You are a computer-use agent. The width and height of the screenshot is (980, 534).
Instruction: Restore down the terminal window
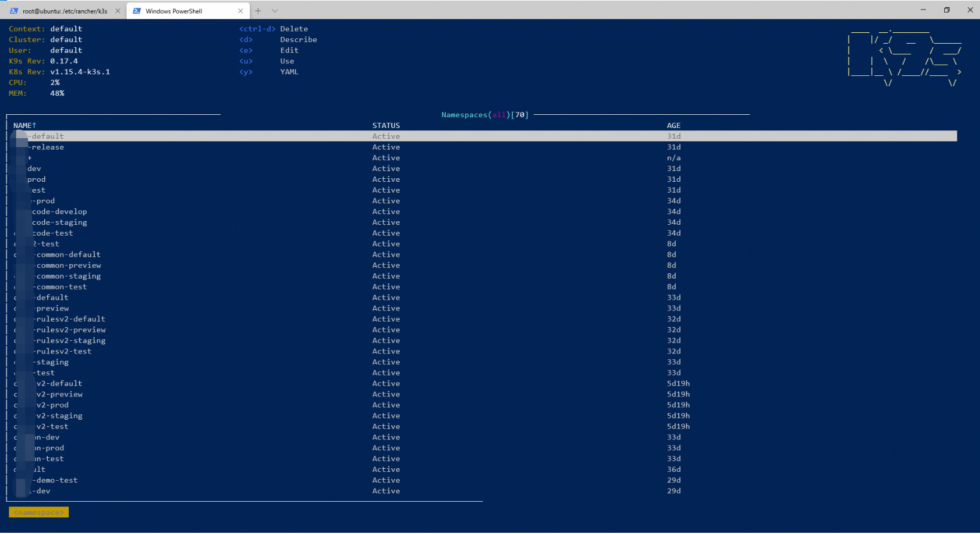coord(947,10)
